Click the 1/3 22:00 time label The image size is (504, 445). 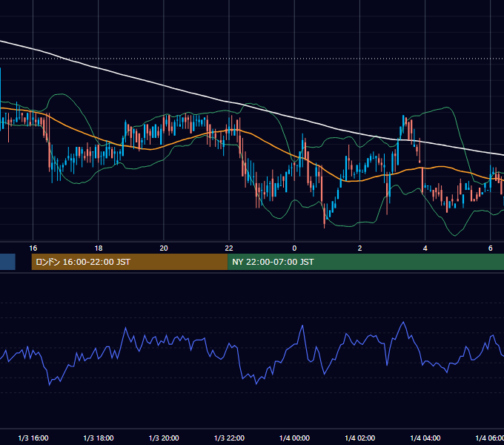tap(229, 438)
